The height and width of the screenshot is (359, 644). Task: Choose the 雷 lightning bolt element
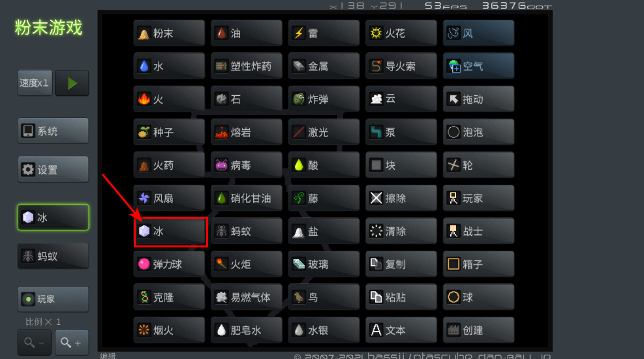click(324, 33)
